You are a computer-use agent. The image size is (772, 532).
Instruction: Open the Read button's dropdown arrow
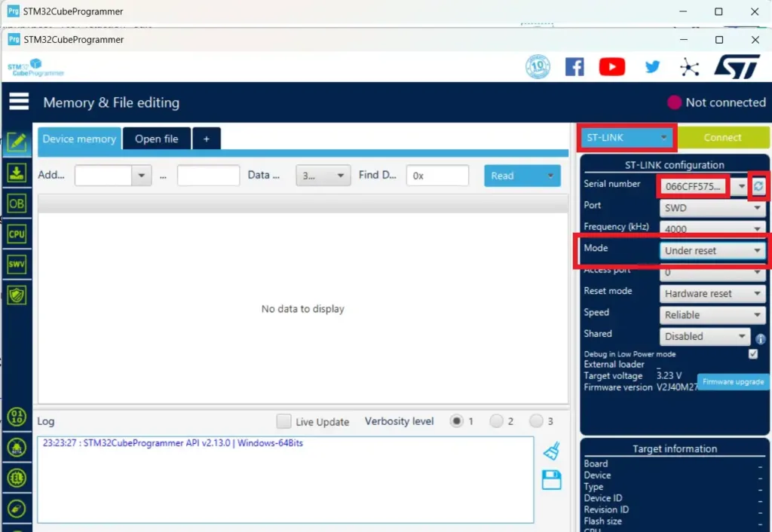(550, 176)
